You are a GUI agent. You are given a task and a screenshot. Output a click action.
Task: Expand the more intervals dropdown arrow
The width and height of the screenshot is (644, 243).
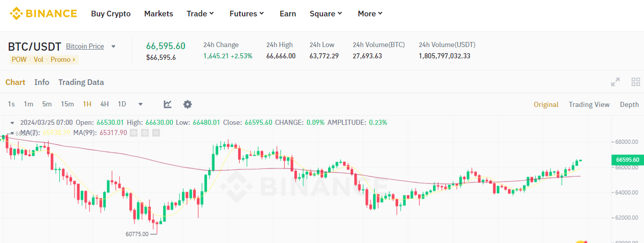coord(141,104)
